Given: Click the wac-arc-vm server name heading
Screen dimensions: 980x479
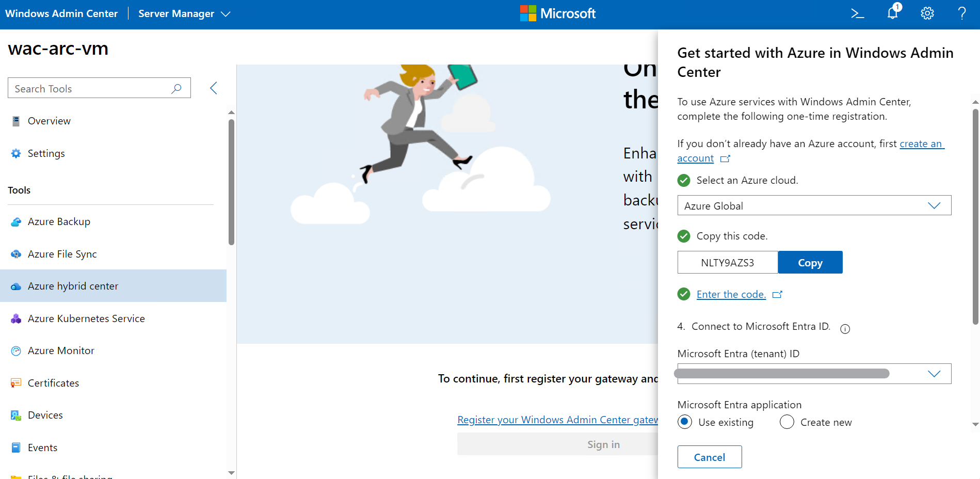Looking at the screenshot, I should (58, 49).
